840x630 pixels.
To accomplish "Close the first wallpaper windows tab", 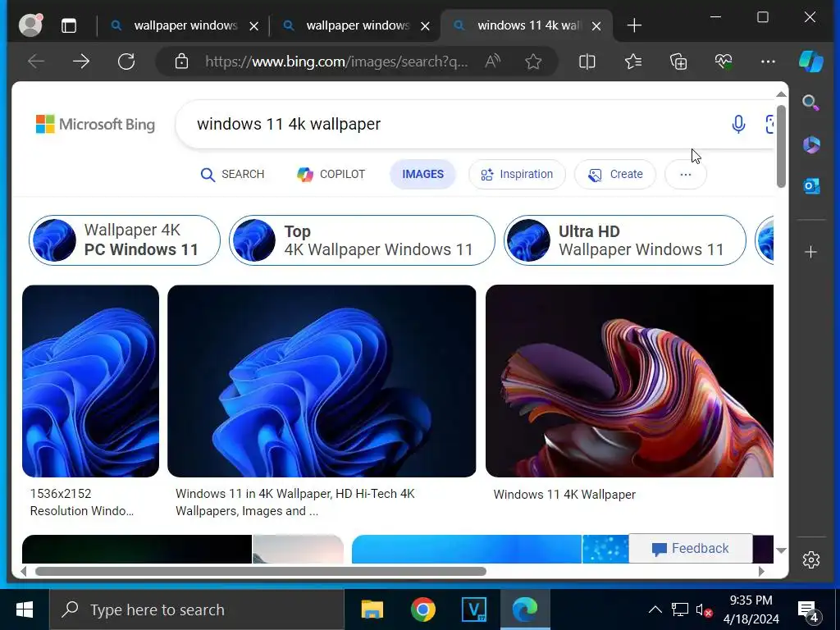I will click(x=254, y=25).
